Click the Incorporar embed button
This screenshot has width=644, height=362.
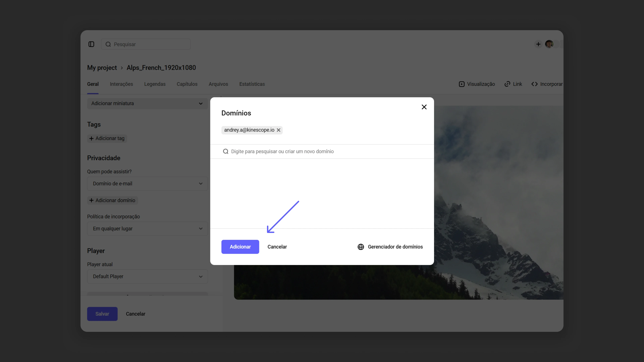tap(547, 84)
